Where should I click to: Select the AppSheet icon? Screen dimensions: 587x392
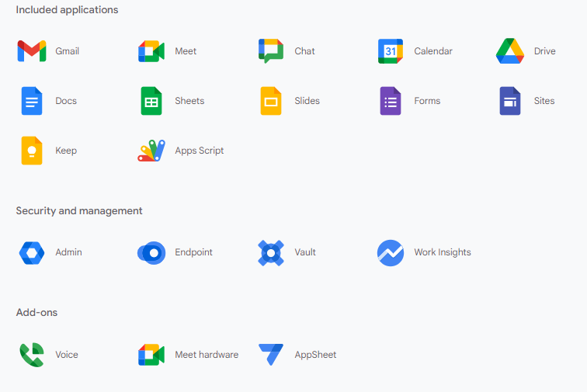click(271, 354)
